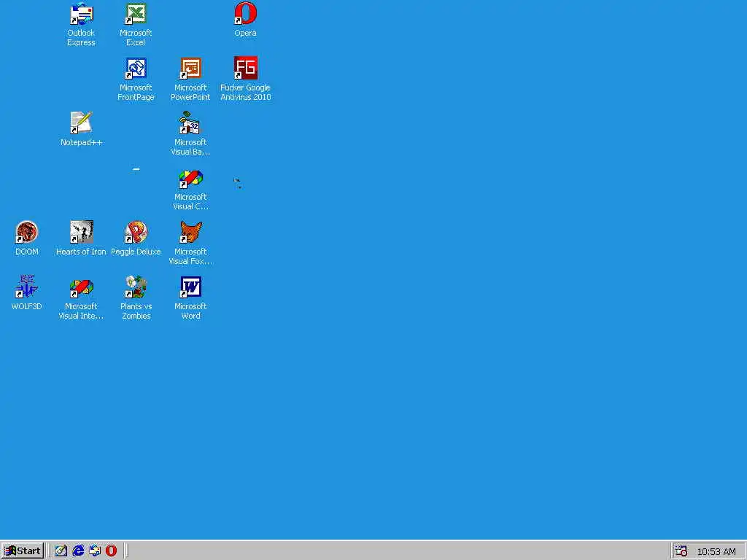This screenshot has width=747, height=560.
Task: Launch Outlook Express from Quick Launch
Action: coord(95,551)
